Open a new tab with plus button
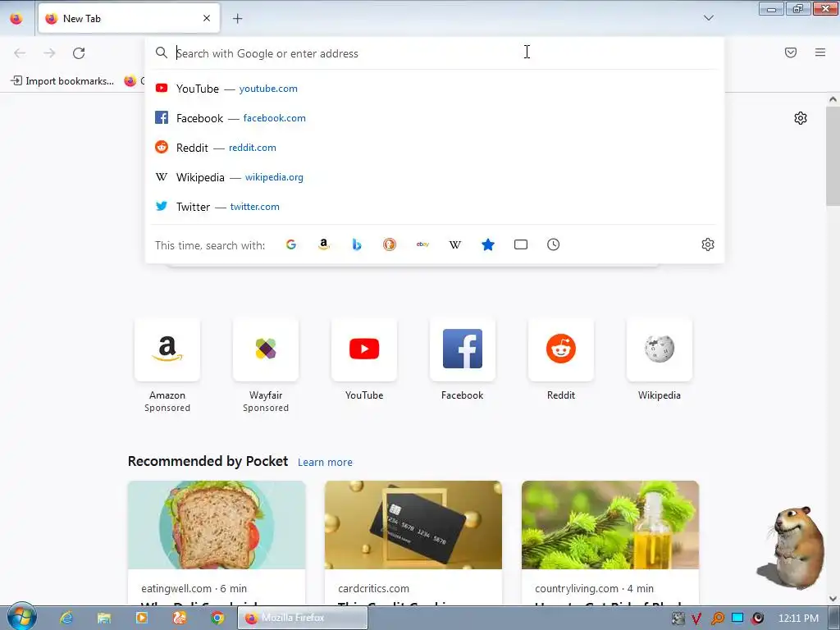840x630 pixels. (237, 19)
